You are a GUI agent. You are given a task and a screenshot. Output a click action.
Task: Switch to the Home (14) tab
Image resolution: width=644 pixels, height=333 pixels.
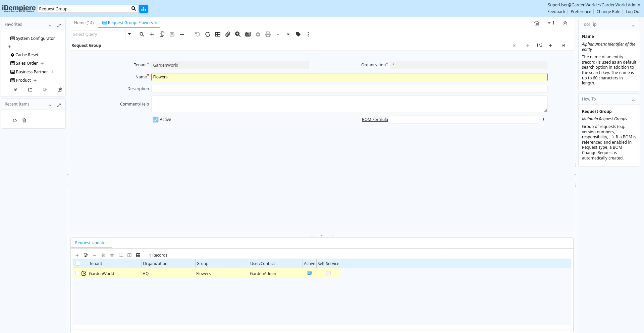click(84, 23)
